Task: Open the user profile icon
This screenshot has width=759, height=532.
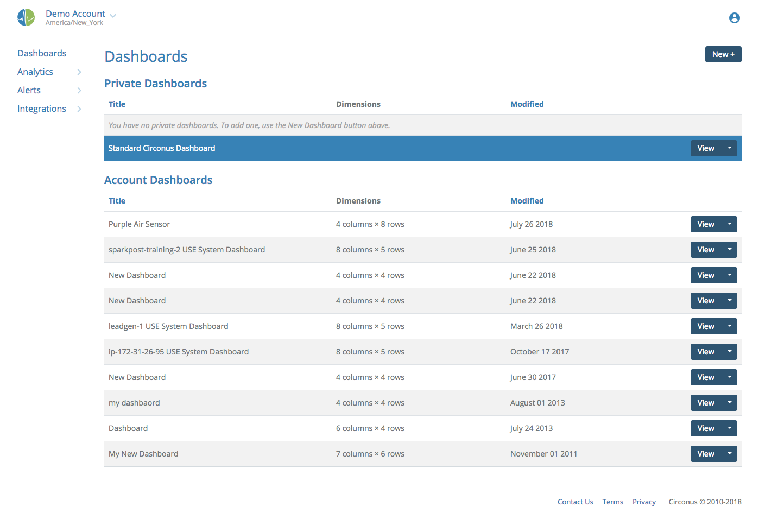Action: 734,17
